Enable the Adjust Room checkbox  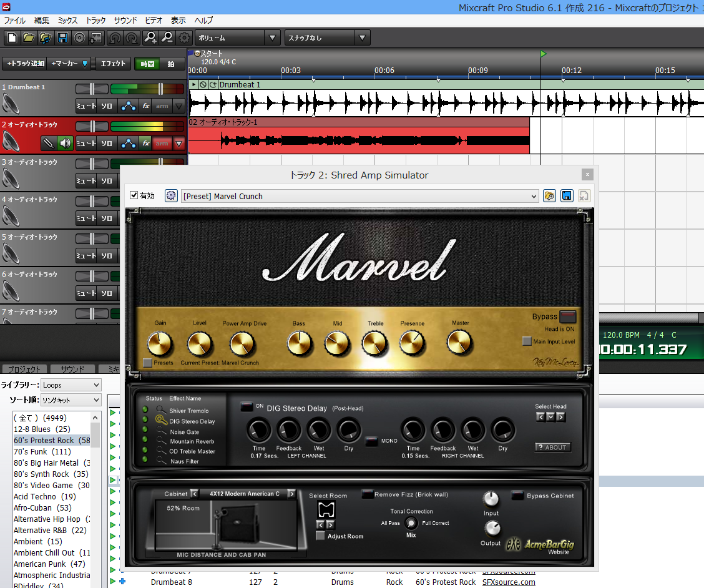(x=320, y=536)
